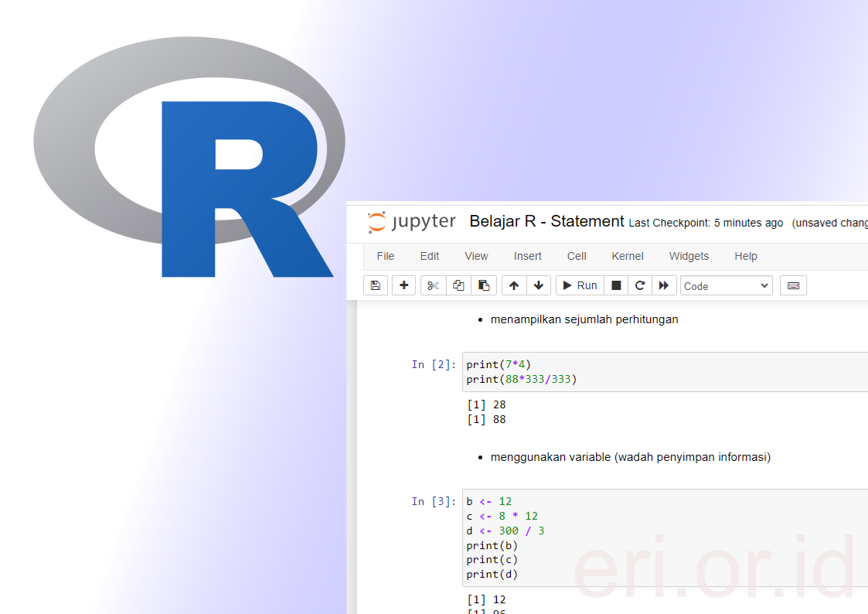
Task: Move selected cell up arrow
Action: pos(514,285)
